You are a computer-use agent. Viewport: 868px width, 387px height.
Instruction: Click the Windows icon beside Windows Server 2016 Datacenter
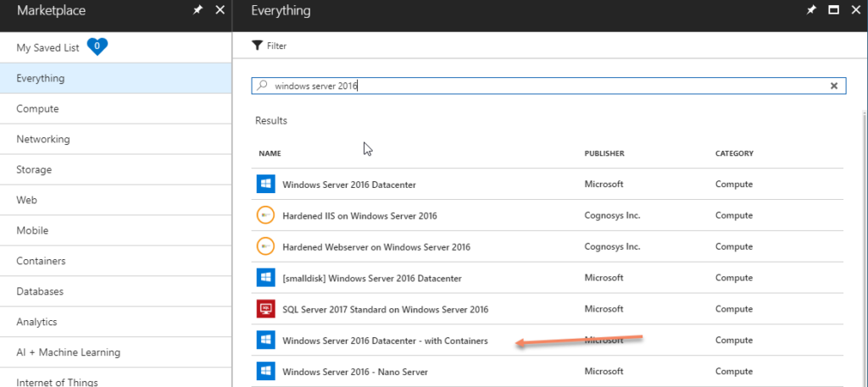click(265, 184)
